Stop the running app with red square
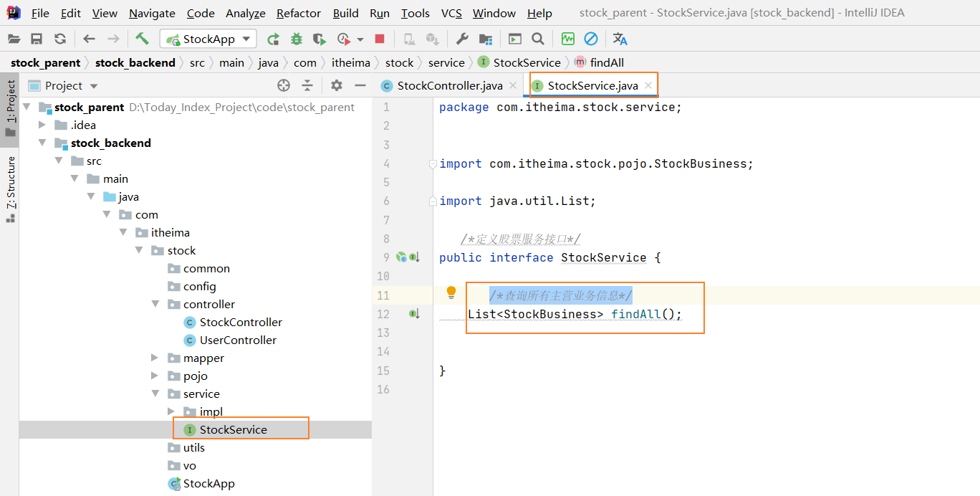This screenshot has height=496, width=980. tap(380, 39)
